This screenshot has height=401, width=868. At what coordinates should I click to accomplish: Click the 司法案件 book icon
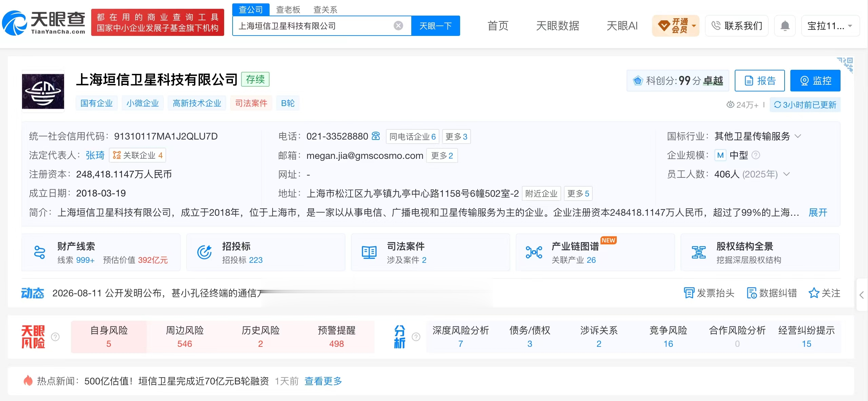(x=369, y=252)
